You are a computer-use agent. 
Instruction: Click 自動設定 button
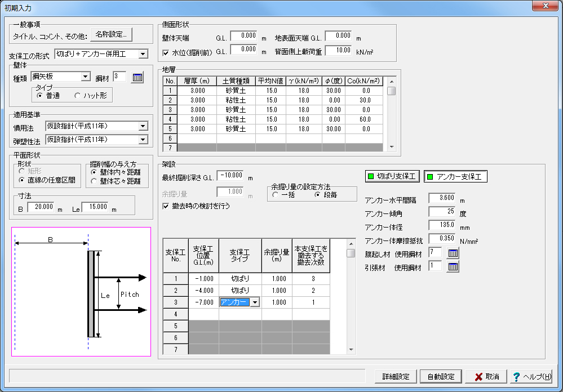[x=441, y=376]
